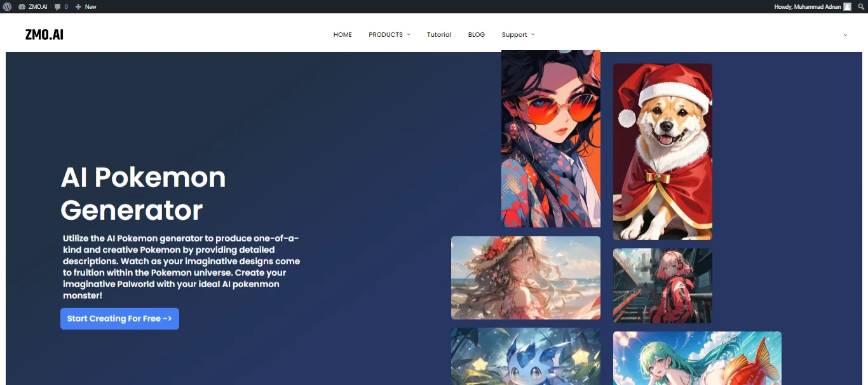Screen dimensions: 868x385
Task: Open the blue creature with stars image
Action: pyautogui.click(x=526, y=356)
